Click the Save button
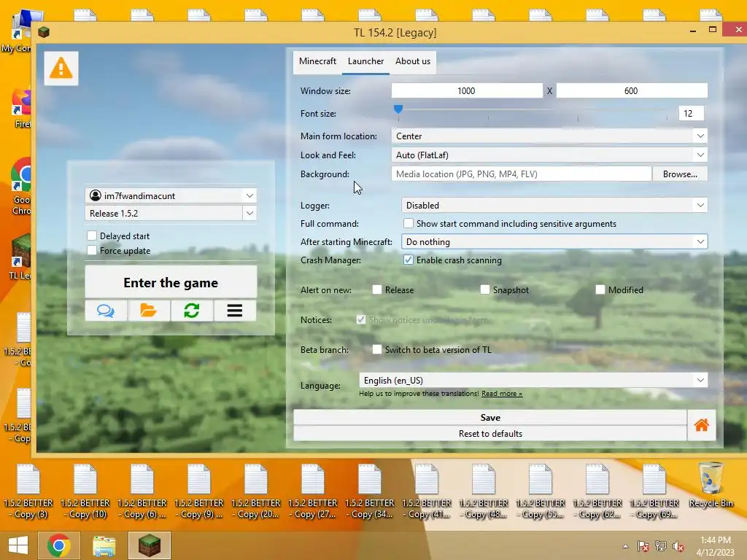This screenshot has height=560, width=747. [x=490, y=418]
